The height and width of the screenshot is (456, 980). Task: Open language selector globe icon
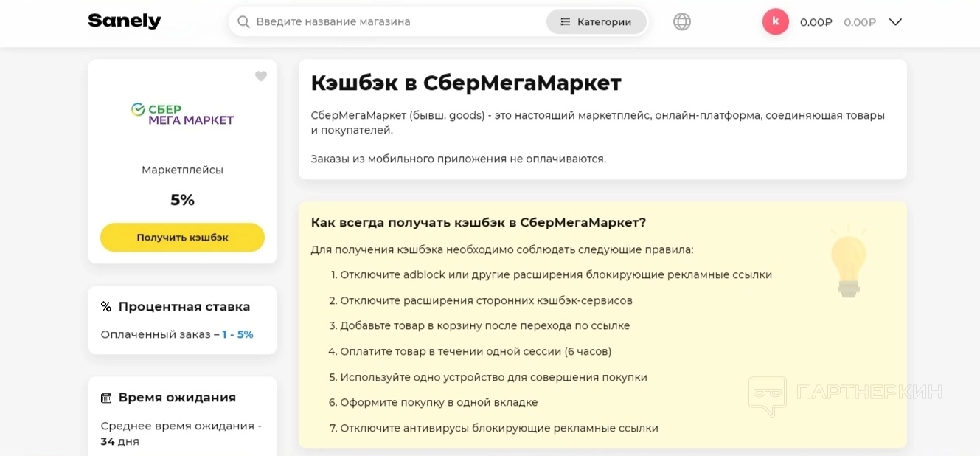click(682, 22)
